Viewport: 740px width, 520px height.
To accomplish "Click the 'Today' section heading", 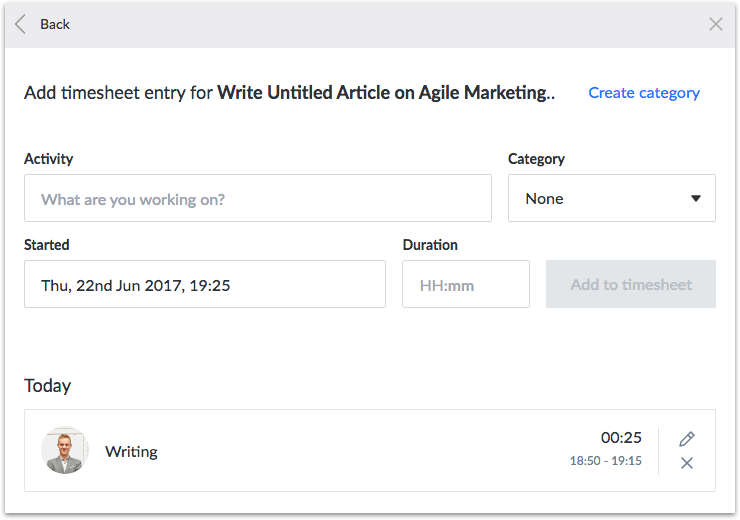I will [48, 386].
